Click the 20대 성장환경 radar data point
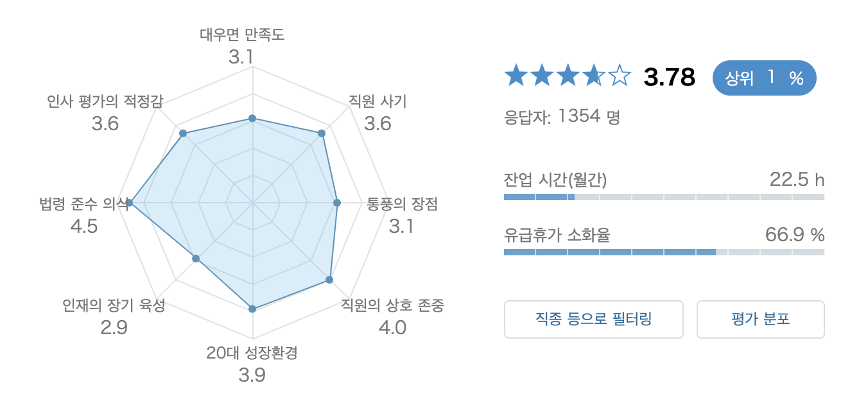This screenshot has width=868, height=408. (252, 309)
